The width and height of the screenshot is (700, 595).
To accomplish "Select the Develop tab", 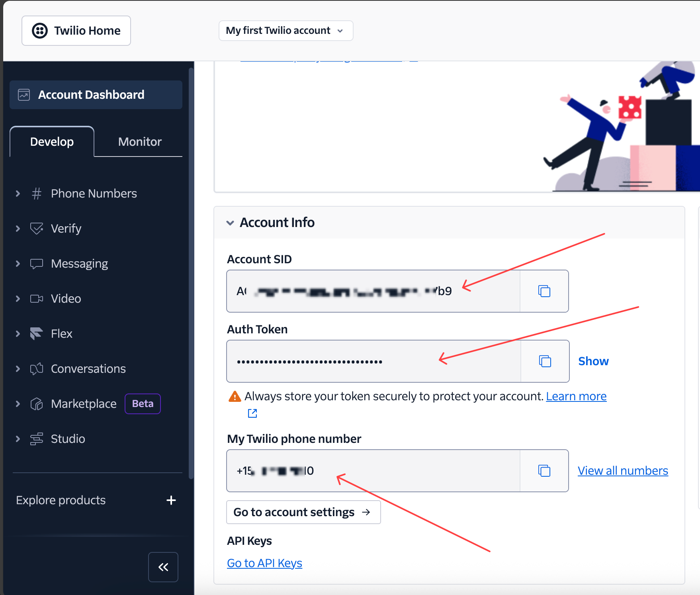I will click(x=52, y=142).
